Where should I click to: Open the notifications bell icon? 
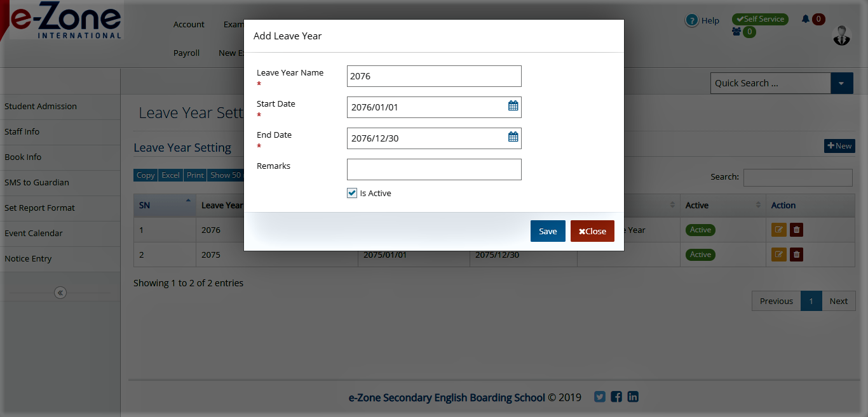pos(806,19)
